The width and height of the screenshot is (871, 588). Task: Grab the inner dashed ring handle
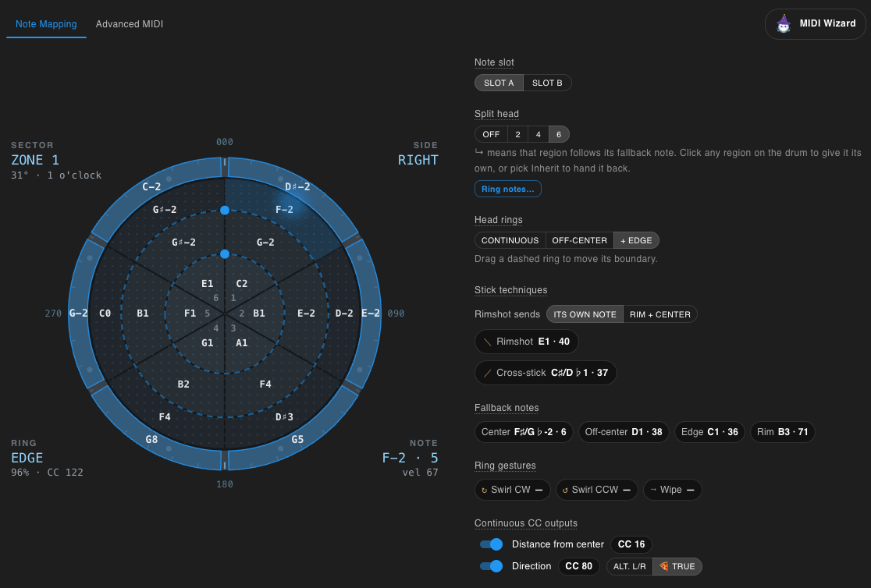point(225,253)
